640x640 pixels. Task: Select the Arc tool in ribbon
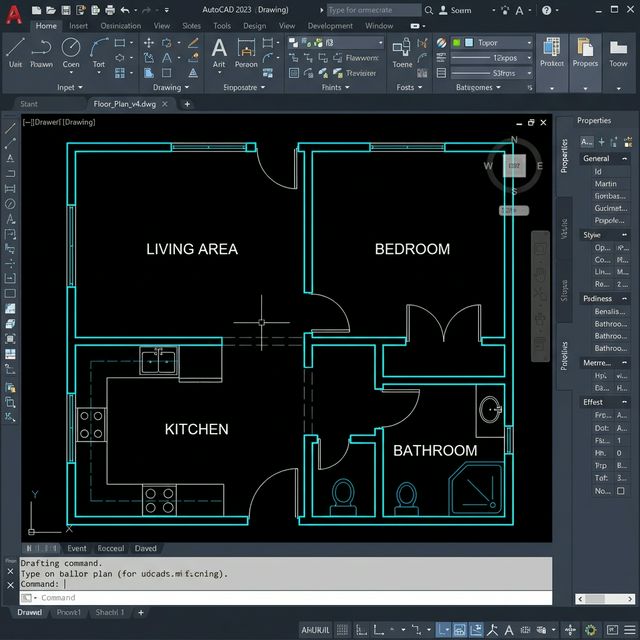(x=99, y=47)
